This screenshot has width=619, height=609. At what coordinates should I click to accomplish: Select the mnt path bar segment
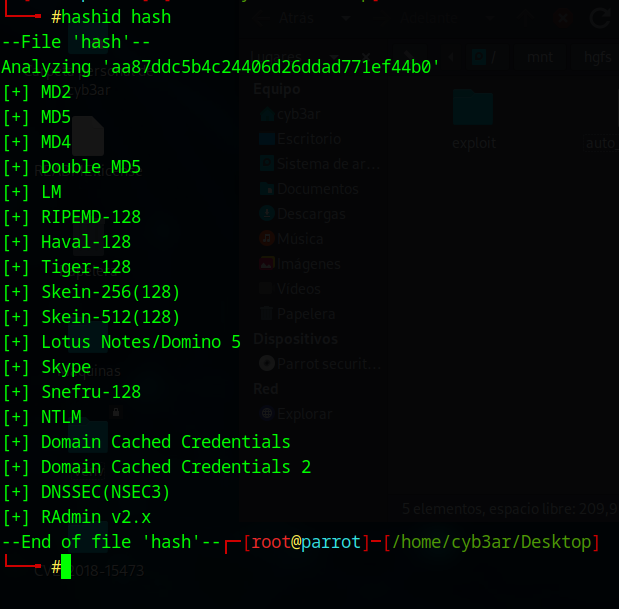coord(541,56)
